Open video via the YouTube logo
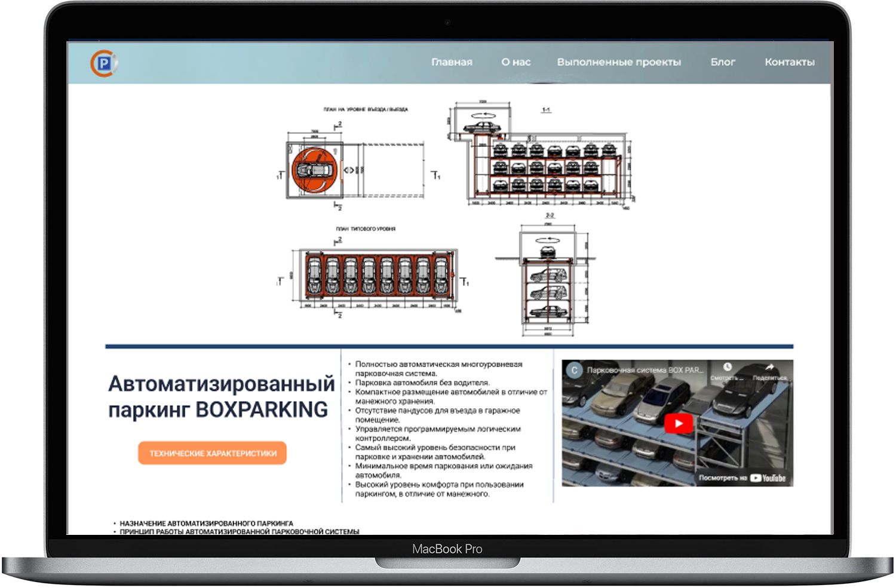 point(768,478)
